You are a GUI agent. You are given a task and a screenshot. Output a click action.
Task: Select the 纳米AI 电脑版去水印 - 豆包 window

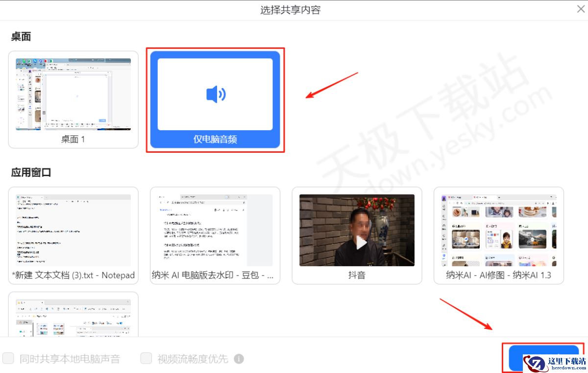coord(215,230)
